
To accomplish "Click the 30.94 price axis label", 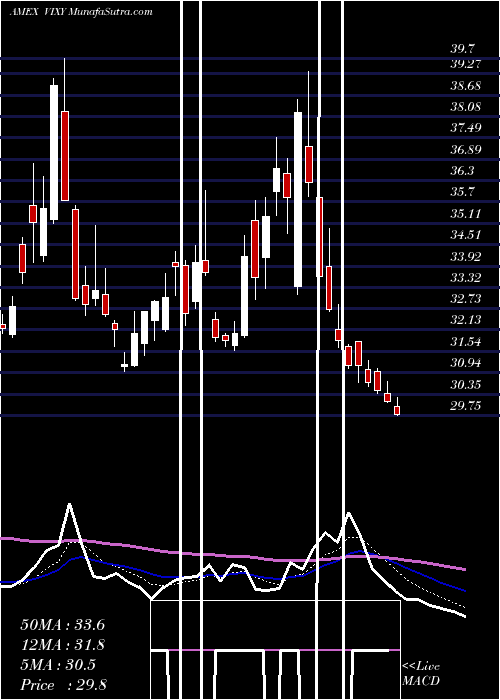I will point(466,363).
